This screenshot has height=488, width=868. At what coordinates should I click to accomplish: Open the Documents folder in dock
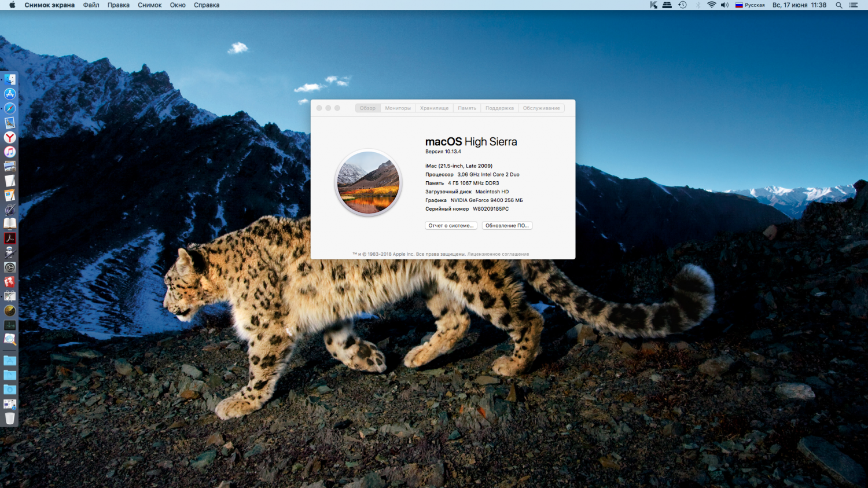[x=10, y=375]
